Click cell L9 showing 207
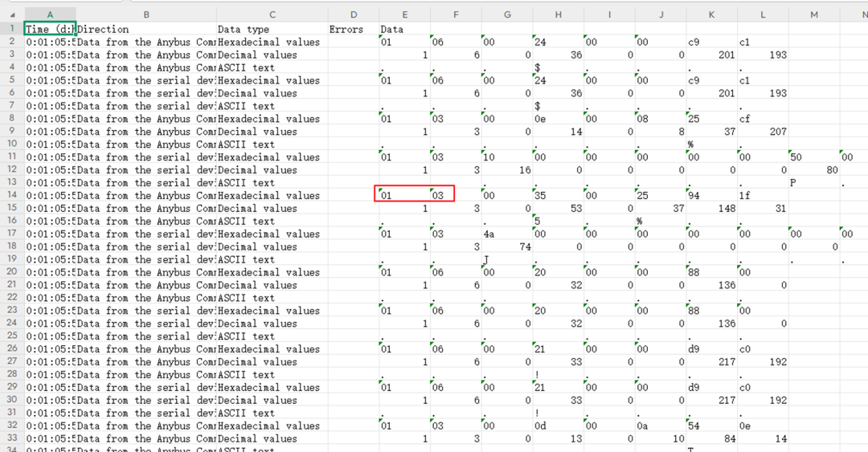Image resolution: width=868 pixels, height=452 pixels. coord(762,132)
